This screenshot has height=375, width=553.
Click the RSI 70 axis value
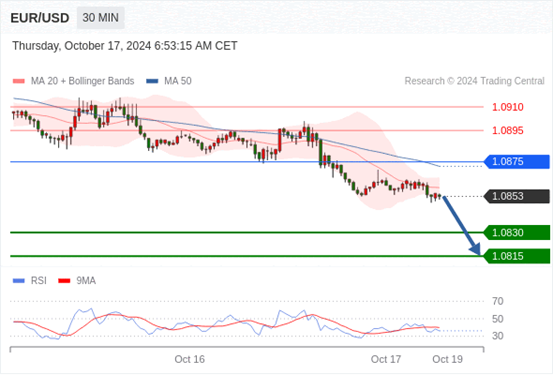tap(498, 301)
